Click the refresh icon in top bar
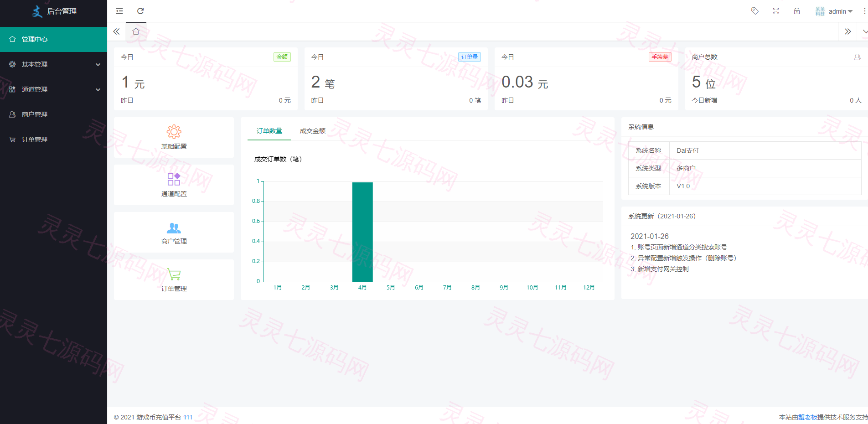This screenshot has height=424, width=868. click(x=140, y=11)
